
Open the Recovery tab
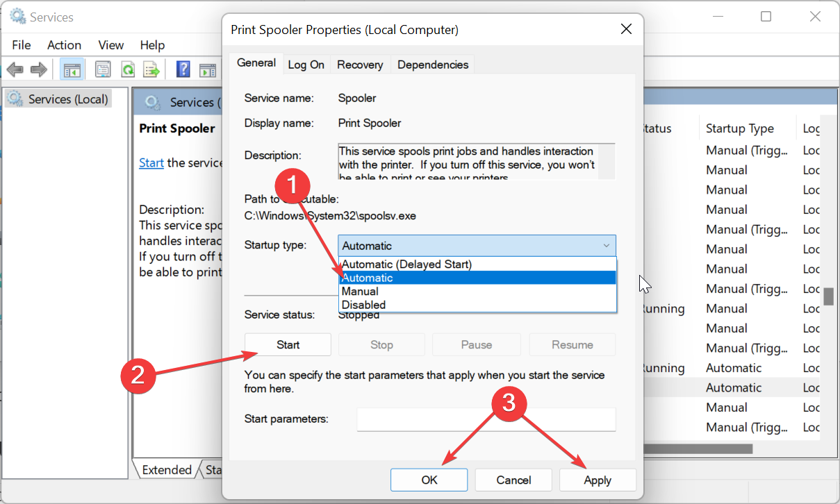(360, 65)
